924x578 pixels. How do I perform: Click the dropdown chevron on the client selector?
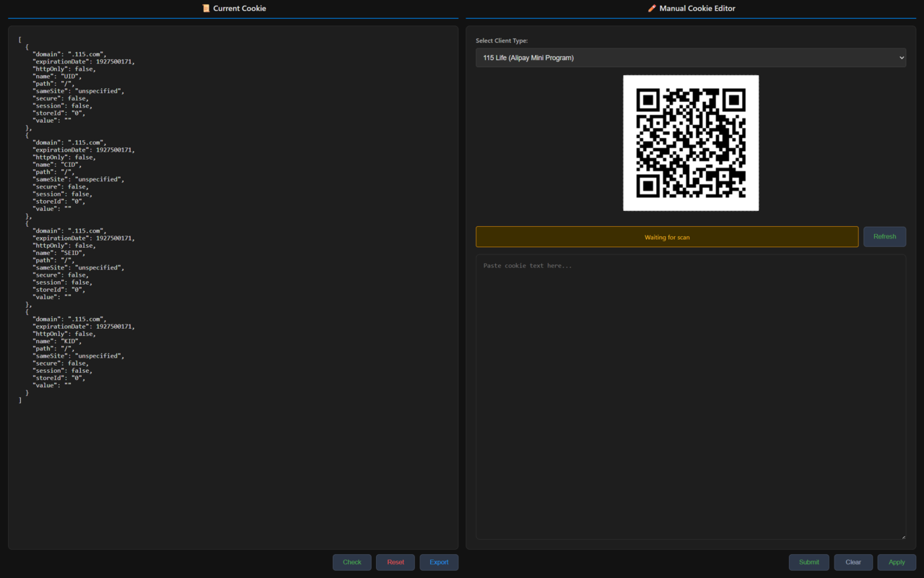pyautogui.click(x=901, y=57)
